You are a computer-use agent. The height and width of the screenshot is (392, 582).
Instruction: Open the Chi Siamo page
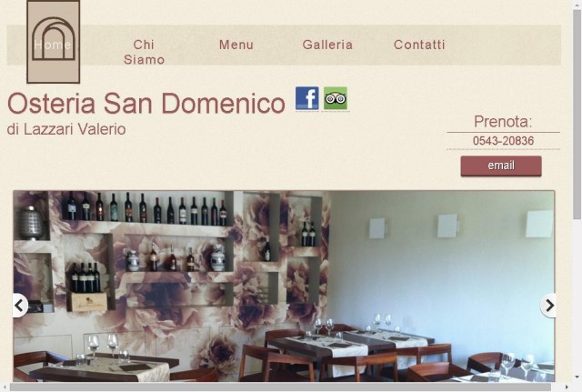coord(144,52)
